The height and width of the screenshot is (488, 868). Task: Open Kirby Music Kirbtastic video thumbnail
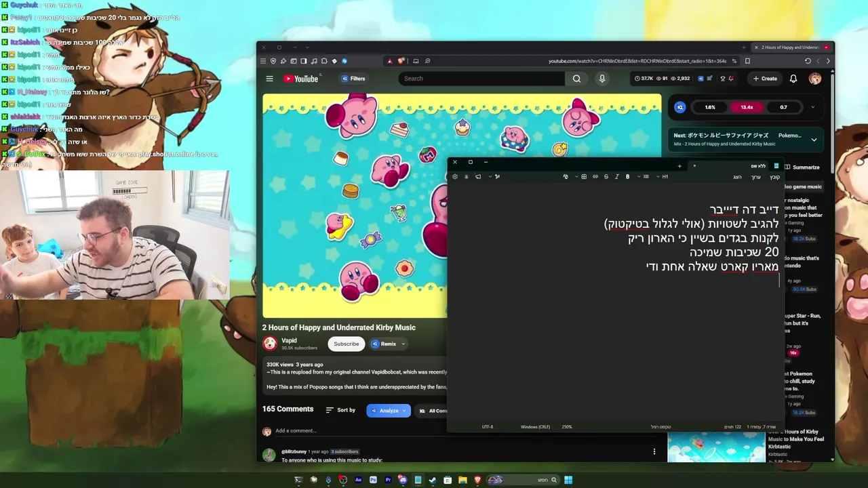tap(716, 447)
